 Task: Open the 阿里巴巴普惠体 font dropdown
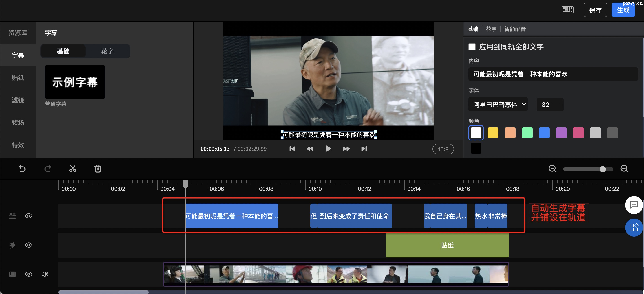click(x=498, y=104)
